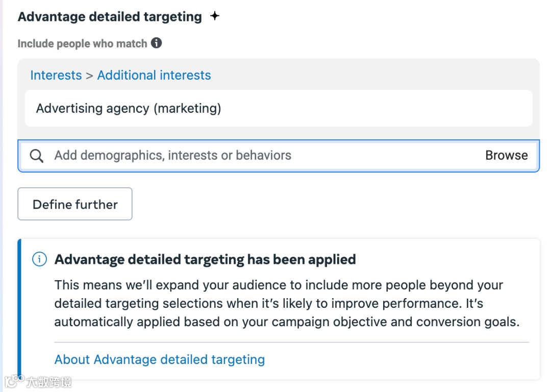Click the Advantage detailed targeting section heading
The image size is (551, 392).
pos(110,16)
